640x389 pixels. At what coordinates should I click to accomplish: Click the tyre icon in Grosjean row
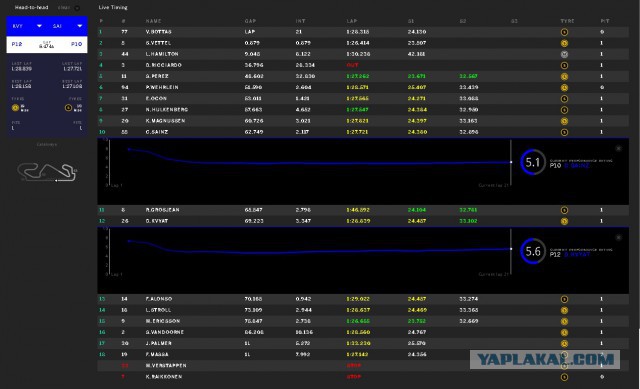point(564,210)
